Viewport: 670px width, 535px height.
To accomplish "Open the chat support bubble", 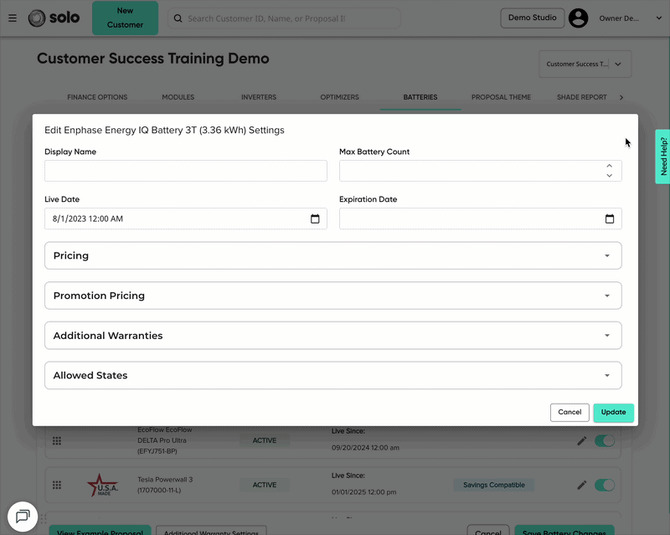I will click(22, 516).
